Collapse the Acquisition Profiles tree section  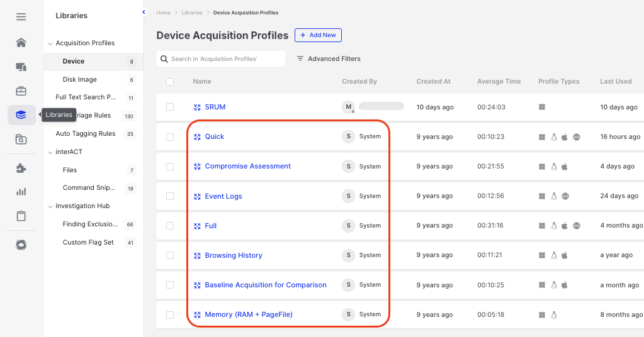pyautogui.click(x=50, y=43)
